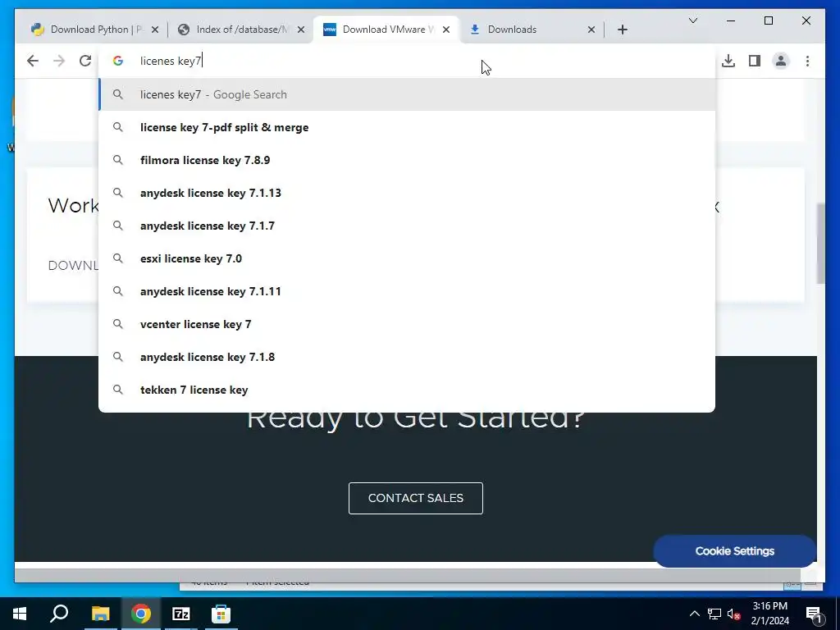Switch to the Index of /database tab
This screenshot has width=840, height=630.
coord(243,30)
